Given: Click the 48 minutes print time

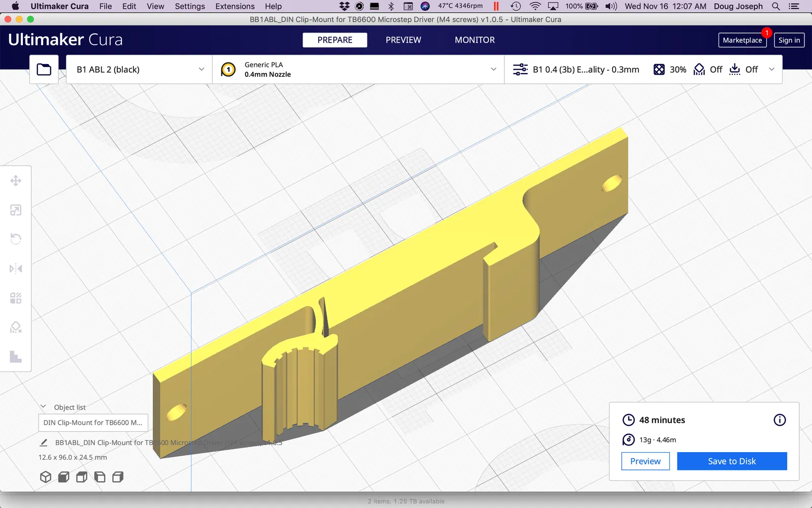Looking at the screenshot, I should coord(662,420).
